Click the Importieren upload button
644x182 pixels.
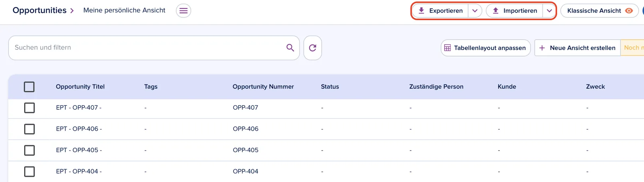(x=515, y=10)
